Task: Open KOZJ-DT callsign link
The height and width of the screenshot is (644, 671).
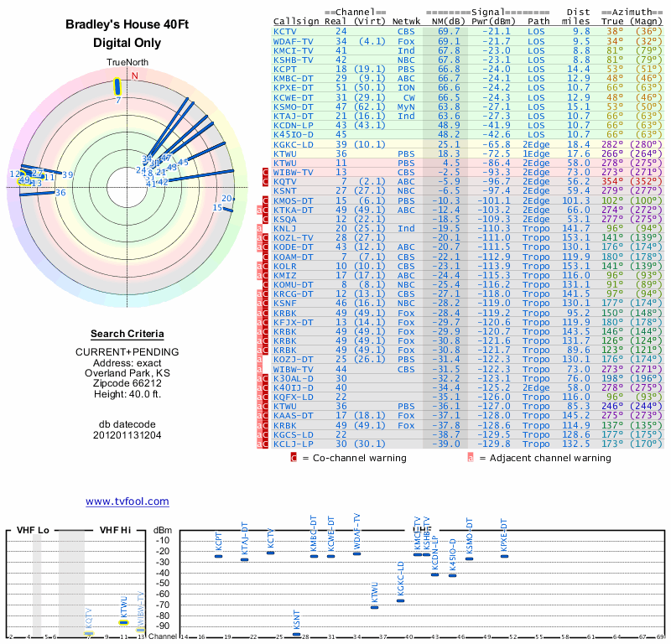Action: (294, 360)
